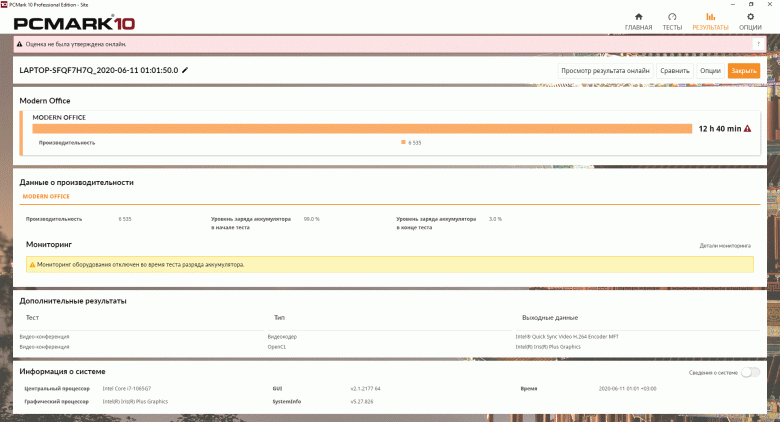Click the yellow monitoring disabled notice

tap(390, 265)
